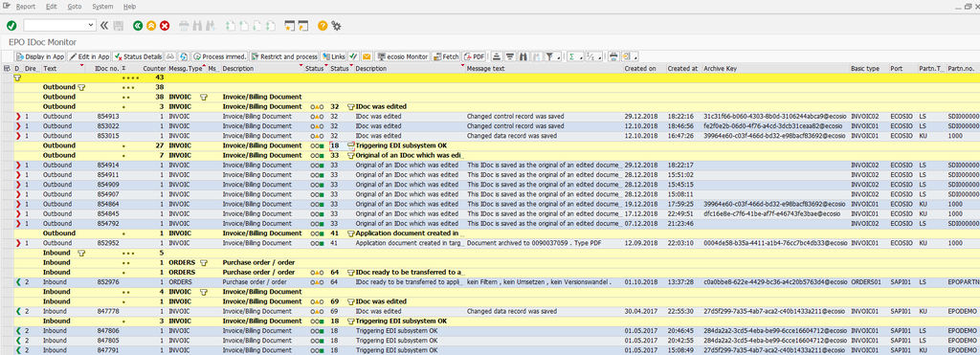Viewport: 980px width, 355px height.
Task: Click the Sort Descending icon
Action: coord(510,56)
